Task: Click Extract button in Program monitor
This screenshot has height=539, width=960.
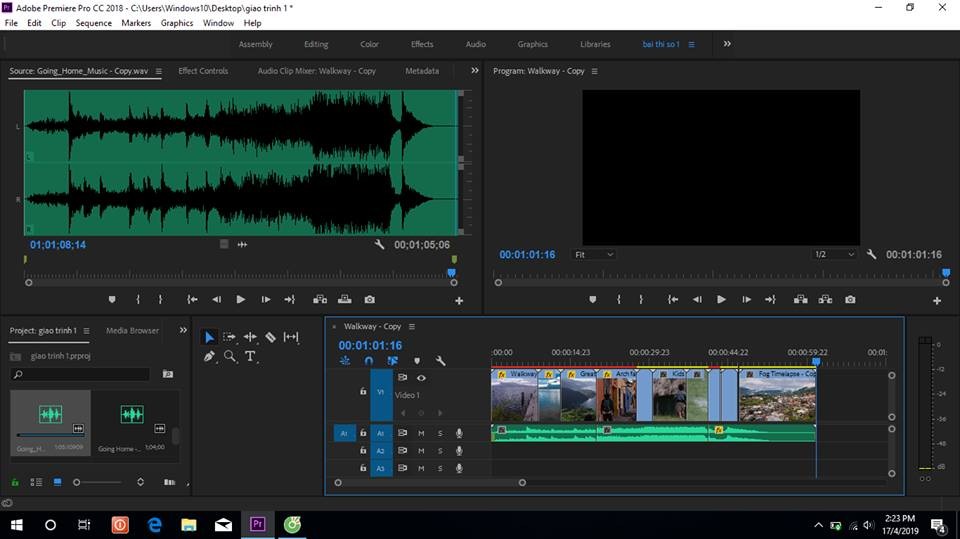Action: tap(825, 300)
